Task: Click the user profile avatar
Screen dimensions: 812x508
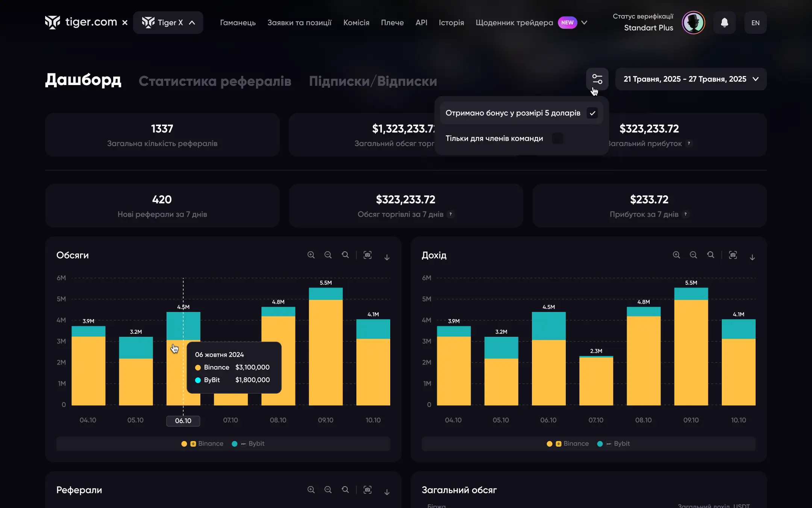Action: point(693,23)
